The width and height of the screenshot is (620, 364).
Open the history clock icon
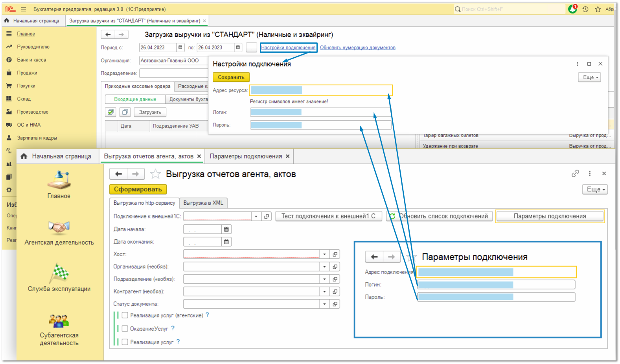[x=585, y=9]
